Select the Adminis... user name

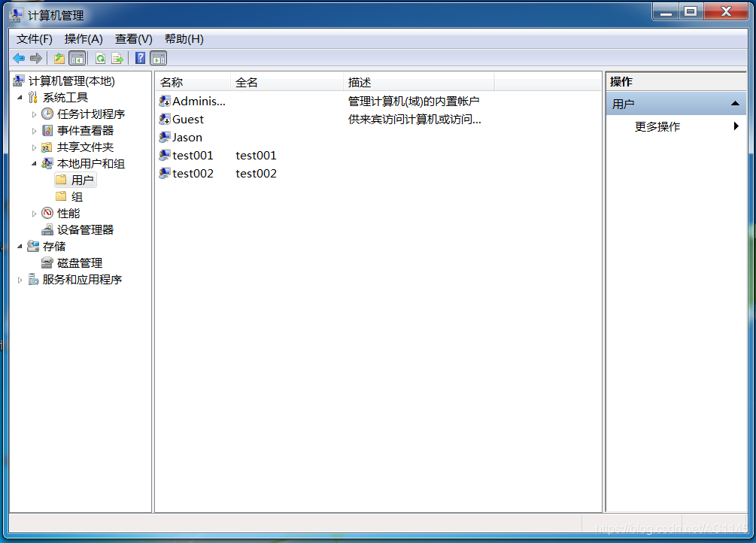coord(199,101)
